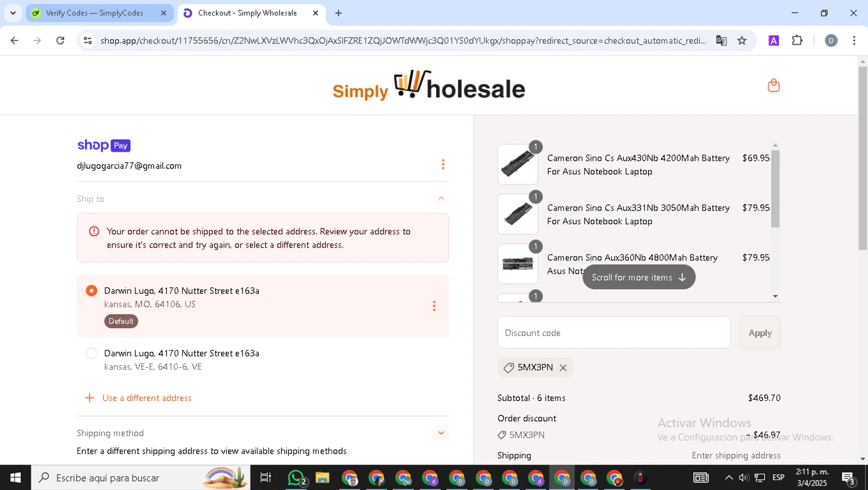Open the Chrome extensions puzzle icon

click(x=797, y=40)
